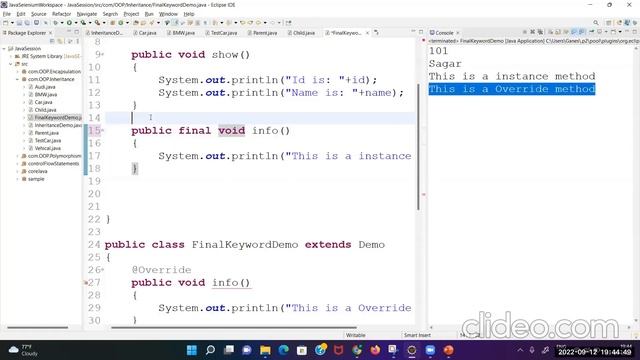Click the Save icon in the toolbar

tap(19, 22)
